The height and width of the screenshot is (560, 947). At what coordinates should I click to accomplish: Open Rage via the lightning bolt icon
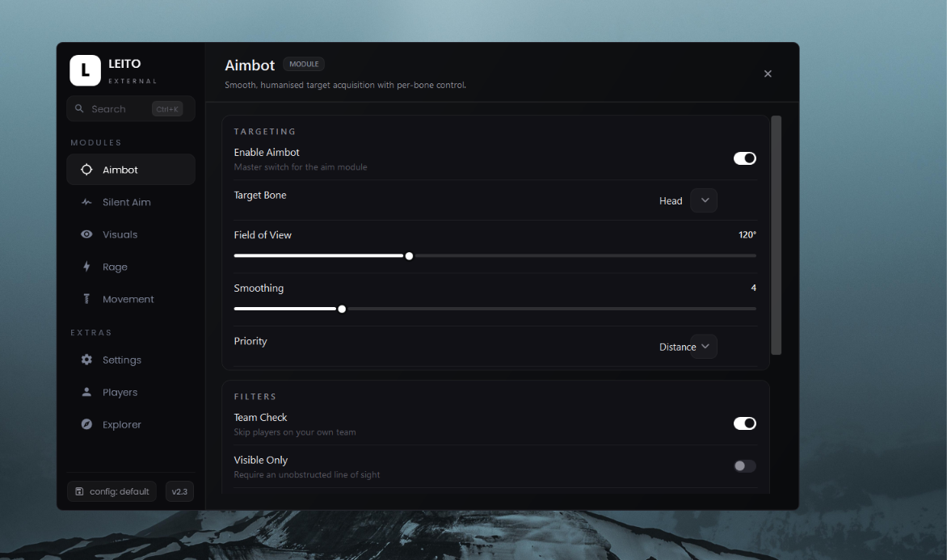86,267
